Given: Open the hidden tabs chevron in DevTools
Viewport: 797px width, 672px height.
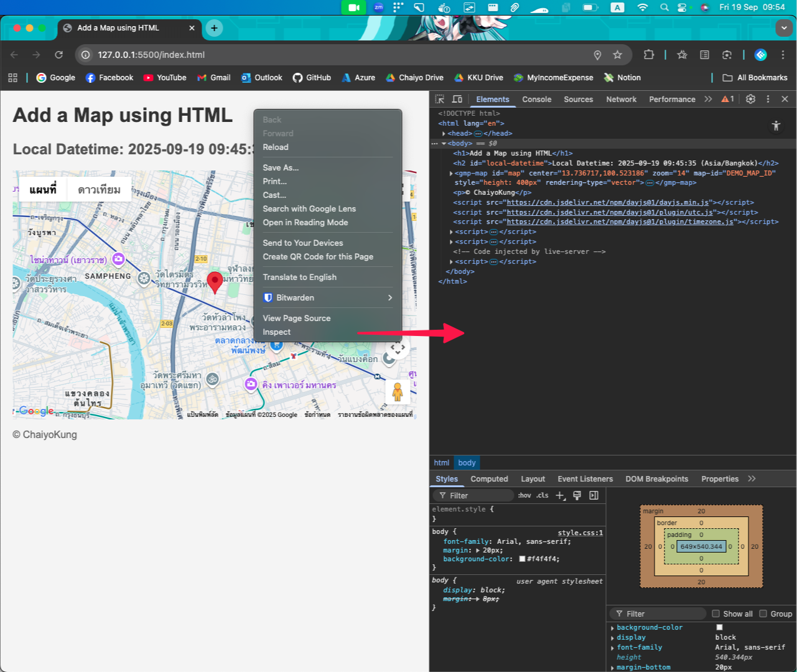Looking at the screenshot, I should point(708,99).
